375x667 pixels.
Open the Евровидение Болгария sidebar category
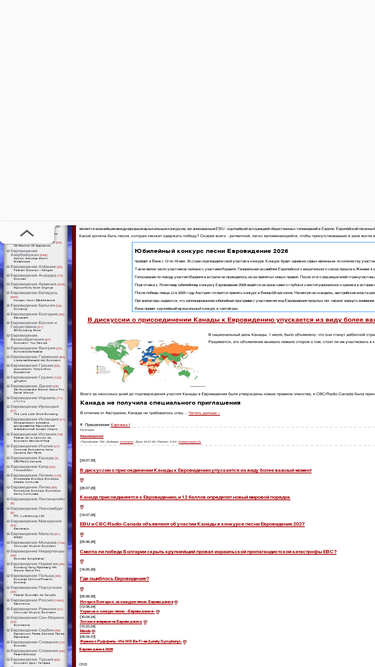(x=34, y=314)
